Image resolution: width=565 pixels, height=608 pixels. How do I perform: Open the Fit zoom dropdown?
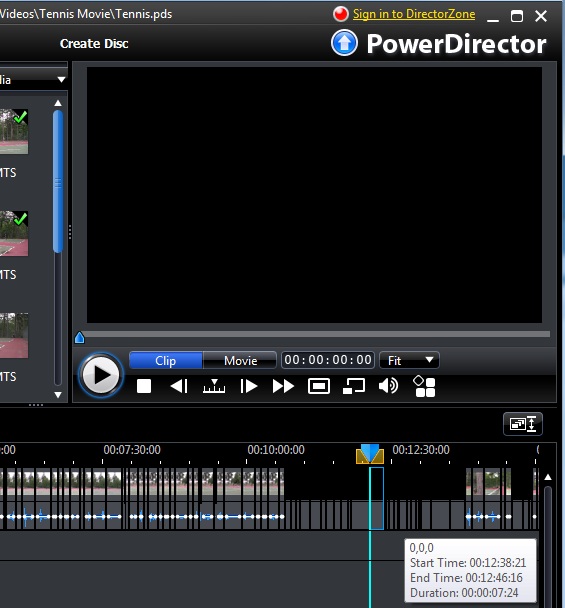click(x=409, y=360)
